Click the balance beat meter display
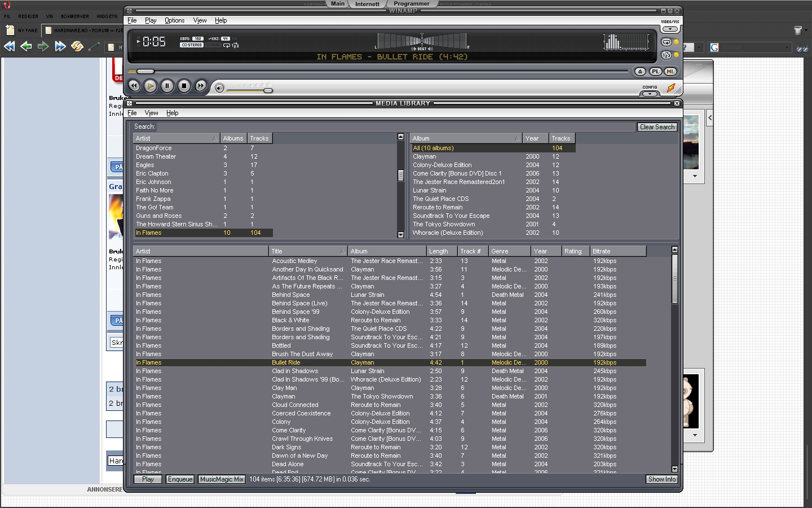Image resolution: width=812 pixels, height=508 pixels. click(422, 41)
